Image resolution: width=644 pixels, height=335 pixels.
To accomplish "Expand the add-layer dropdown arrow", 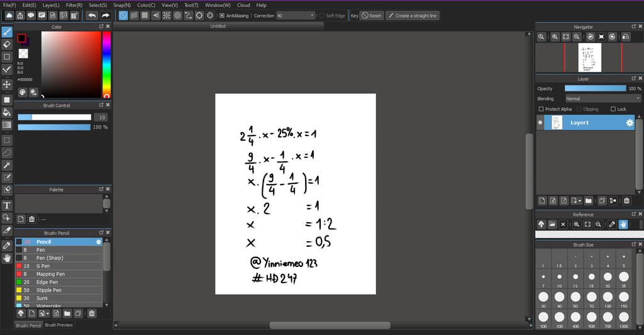I will 580,201.
